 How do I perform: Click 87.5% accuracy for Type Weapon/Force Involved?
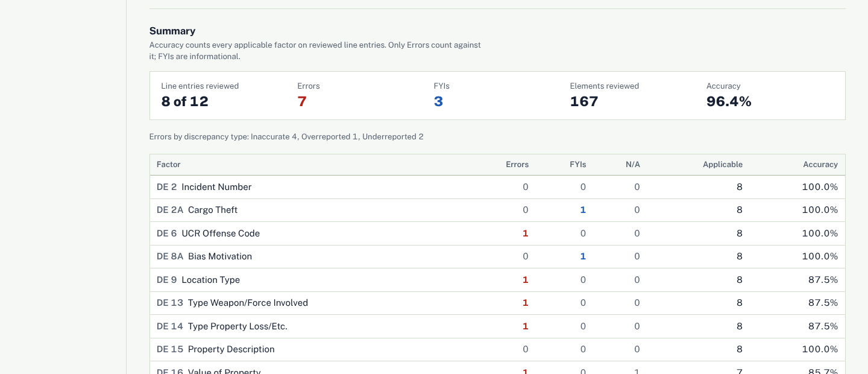click(x=823, y=303)
